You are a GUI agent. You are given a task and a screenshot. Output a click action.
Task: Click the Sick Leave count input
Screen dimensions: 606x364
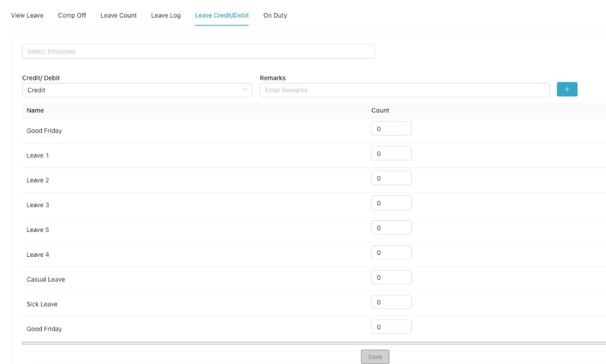(391, 301)
